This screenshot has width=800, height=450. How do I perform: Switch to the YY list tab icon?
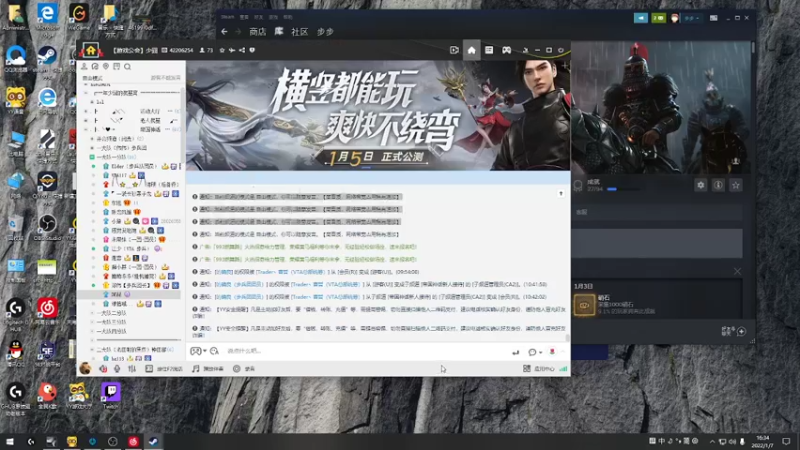click(x=489, y=50)
